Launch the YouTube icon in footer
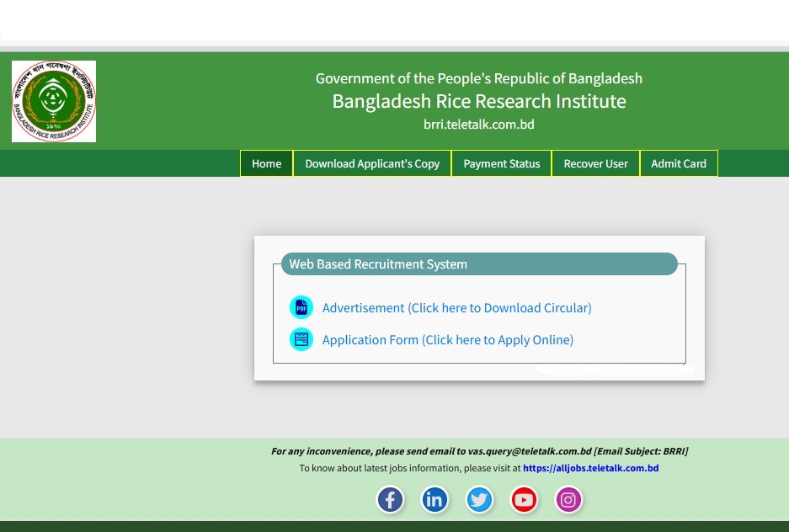The width and height of the screenshot is (789, 532). (x=524, y=501)
